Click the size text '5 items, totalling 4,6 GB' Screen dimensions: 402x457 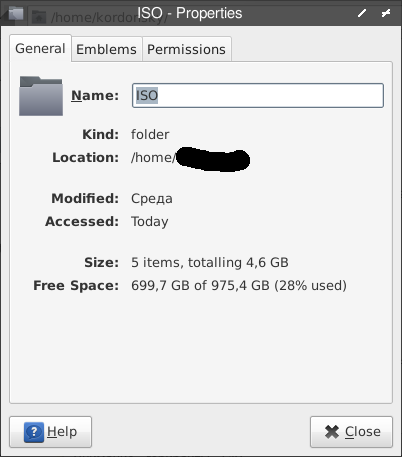click(x=210, y=262)
